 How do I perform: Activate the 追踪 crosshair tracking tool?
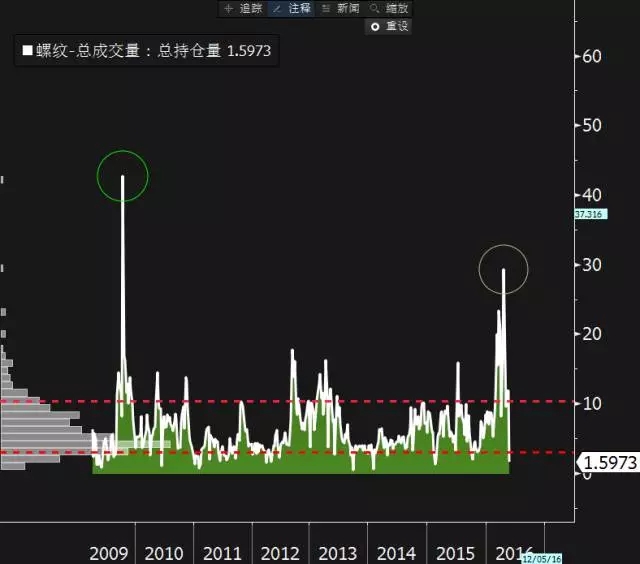244,9
